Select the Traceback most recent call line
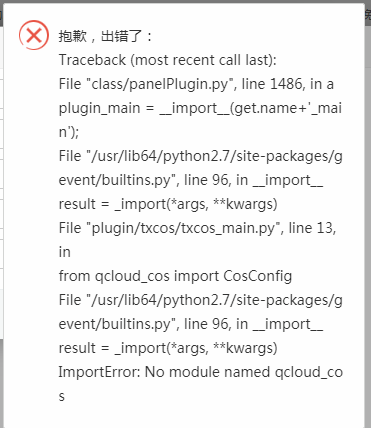The height and width of the screenshot is (428, 371). click(x=168, y=60)
